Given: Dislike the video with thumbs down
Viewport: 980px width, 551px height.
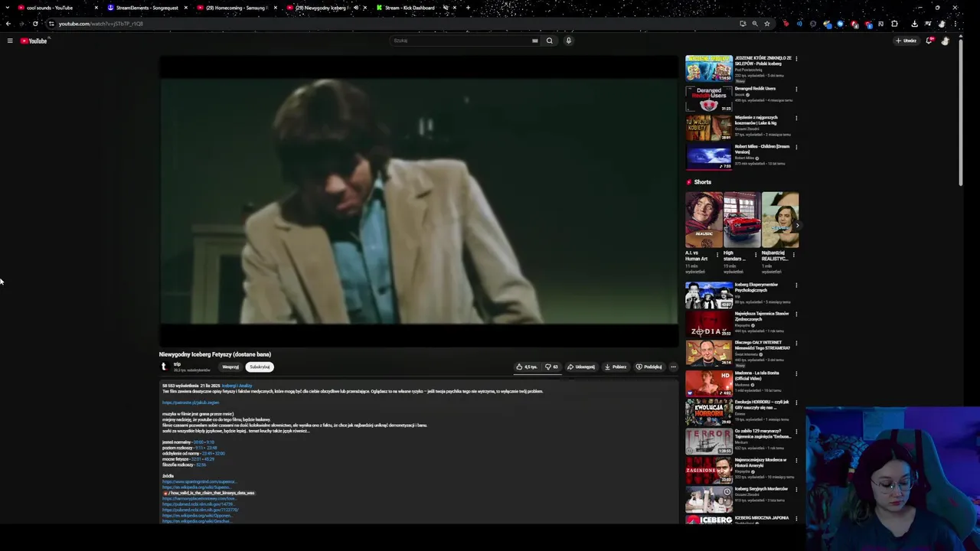Looking at the screenshot, I should tap(551, 367).
